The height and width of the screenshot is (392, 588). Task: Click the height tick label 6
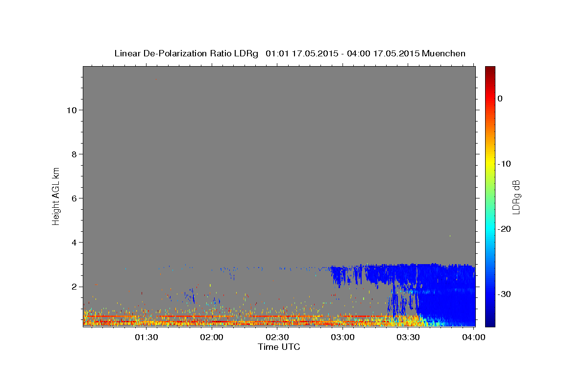pyautogui.click(x=73, y=198)
